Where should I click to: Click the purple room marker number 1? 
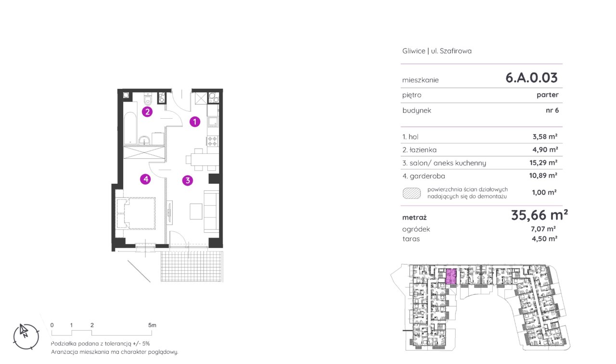pyautogui.click(x=194, y=122)
